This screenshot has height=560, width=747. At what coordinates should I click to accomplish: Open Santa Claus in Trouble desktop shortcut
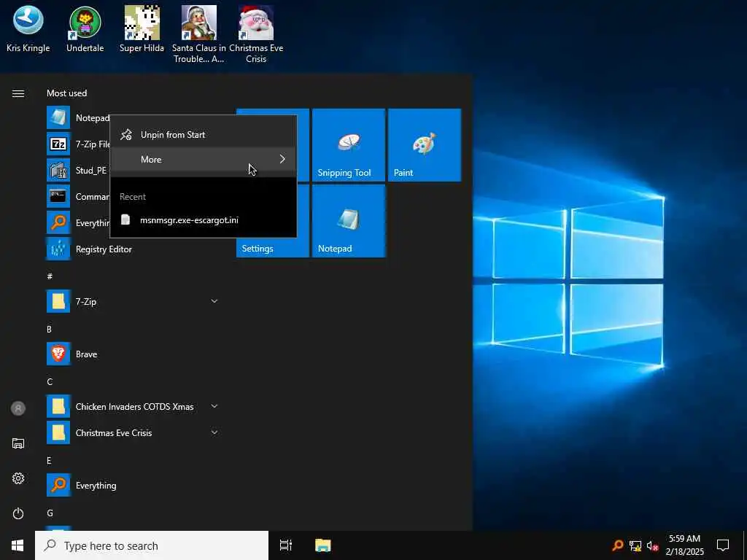pos(198,34)
